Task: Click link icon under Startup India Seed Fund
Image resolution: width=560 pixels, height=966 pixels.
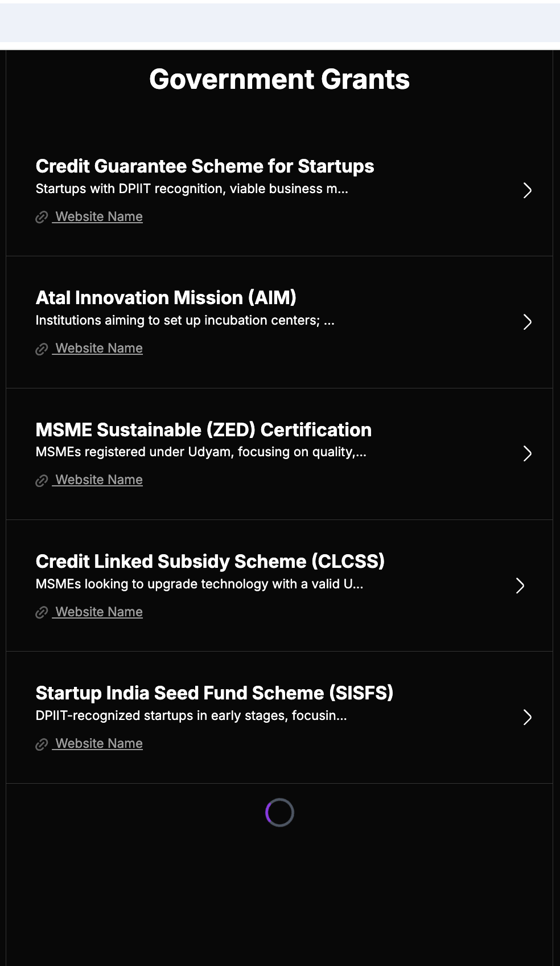Action: click(42, 744)
